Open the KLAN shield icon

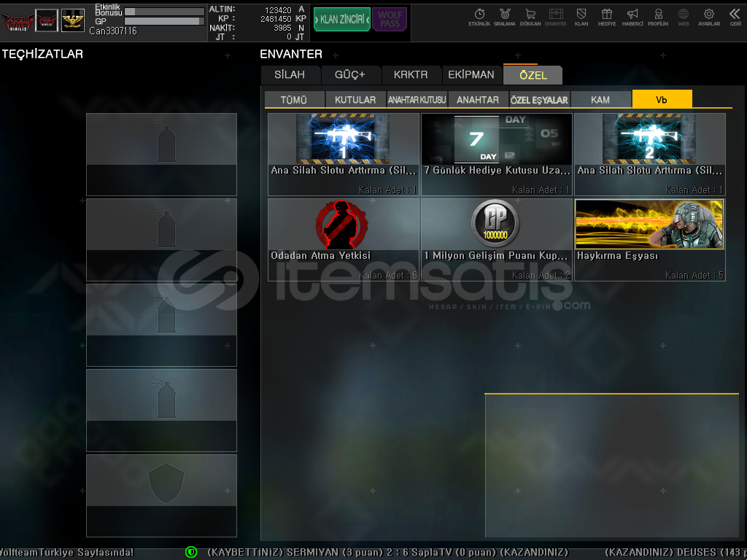click(x=581, y=17)
